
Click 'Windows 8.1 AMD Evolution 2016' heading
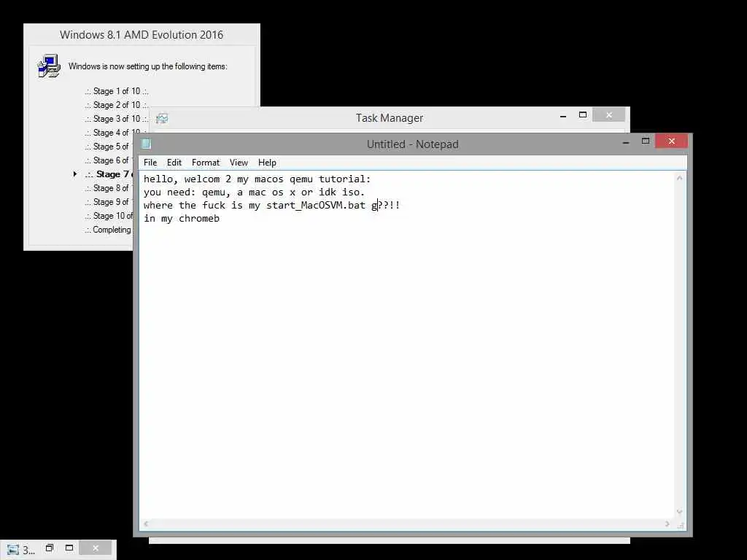(142, 35)
